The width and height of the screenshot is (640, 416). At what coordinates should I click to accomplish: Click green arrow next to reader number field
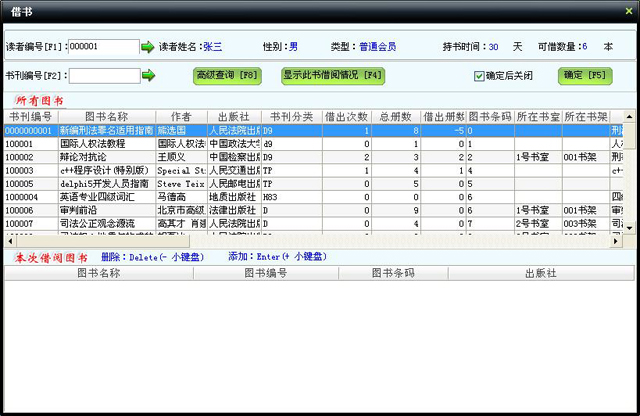(x=148, y=47)
